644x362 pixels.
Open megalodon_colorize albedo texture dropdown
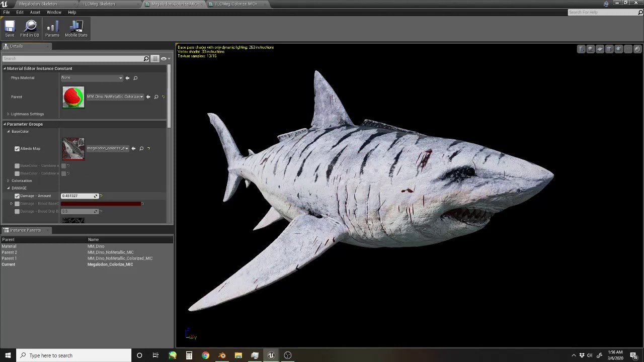(108, 148)
